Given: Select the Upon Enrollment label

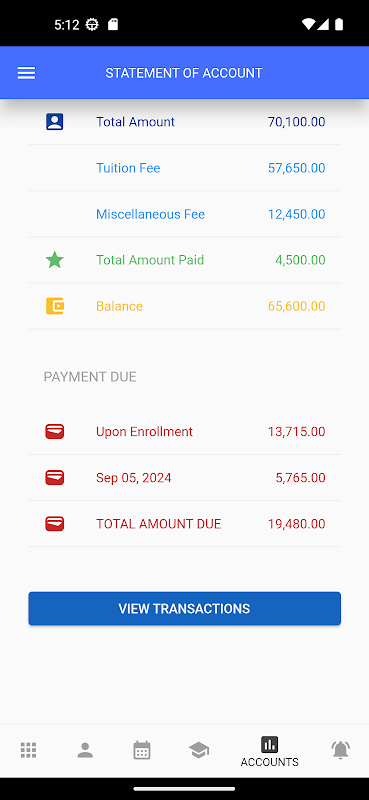Looking at the screenshot, I should (x=144, y=432).
